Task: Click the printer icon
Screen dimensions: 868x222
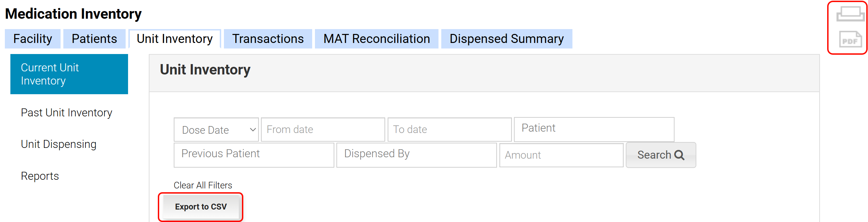Action: 850,14
